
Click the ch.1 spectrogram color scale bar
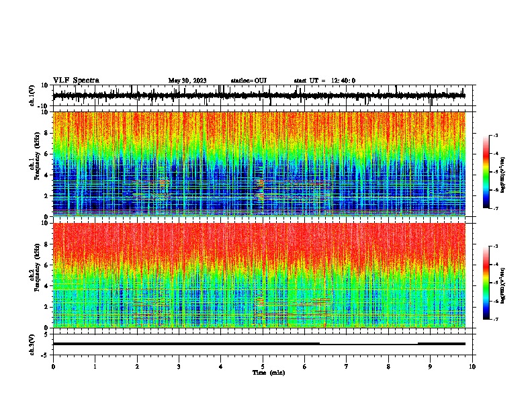(486, 172)
